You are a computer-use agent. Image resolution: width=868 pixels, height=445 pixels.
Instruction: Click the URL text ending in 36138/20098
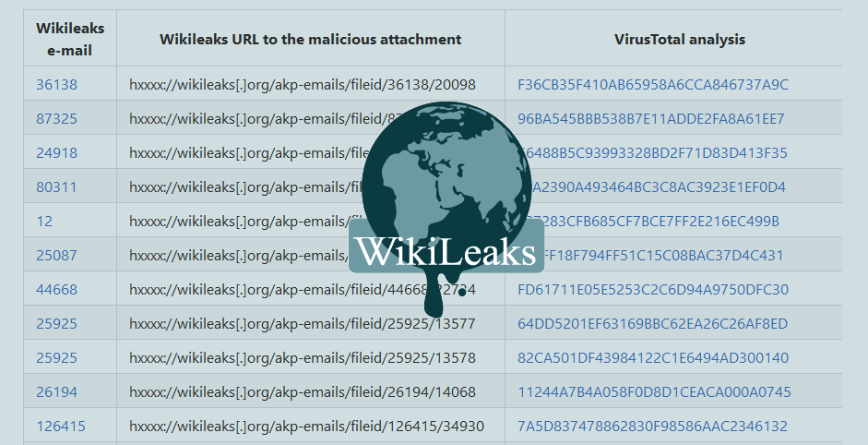click(303, 85)
